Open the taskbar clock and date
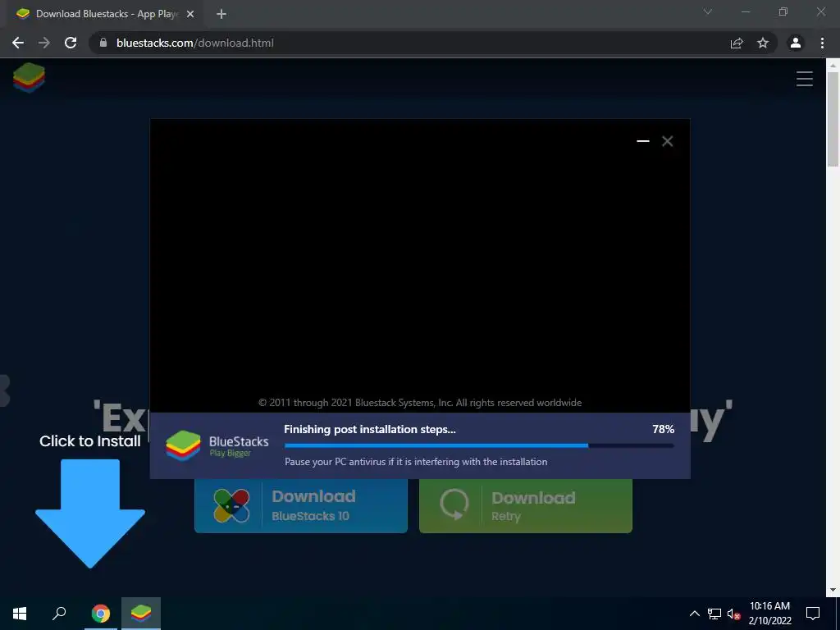Screen dimensions: 840x630 (769, 614)
